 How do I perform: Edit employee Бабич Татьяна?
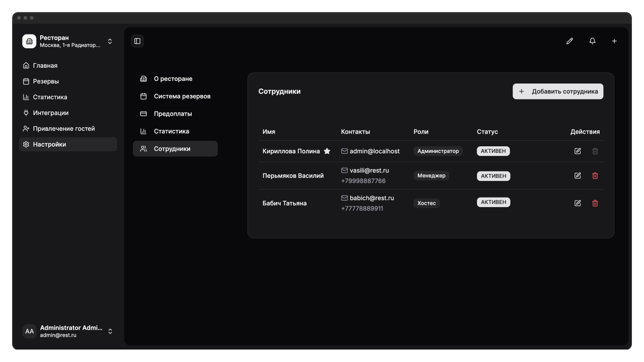tap(578, 203)
